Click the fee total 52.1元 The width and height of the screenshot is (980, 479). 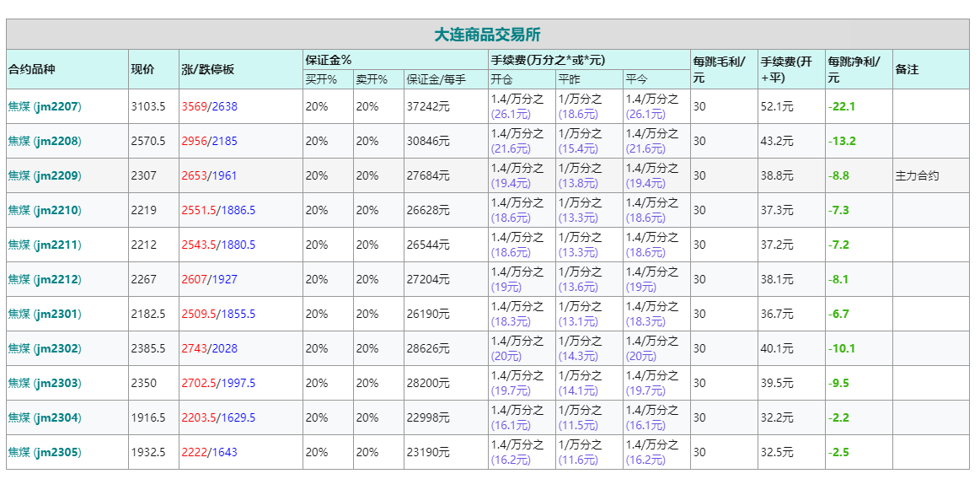[x=777, y=107]
